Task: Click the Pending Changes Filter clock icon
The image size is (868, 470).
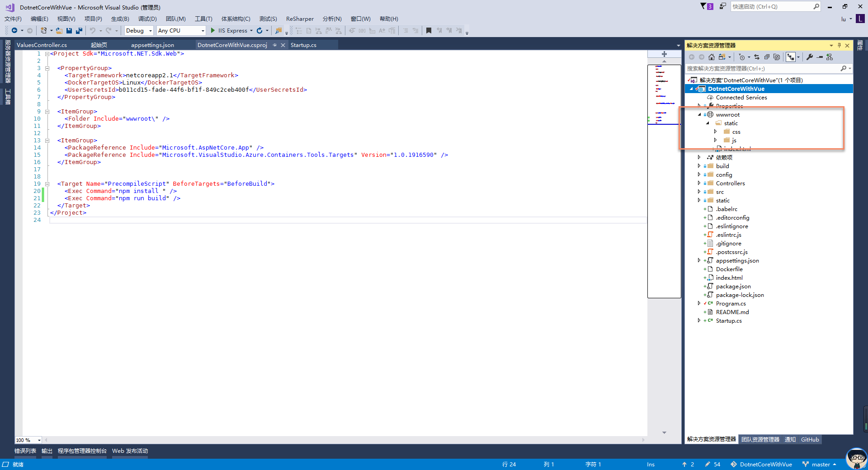Action: pyautogui.click(x=742, y=57)
